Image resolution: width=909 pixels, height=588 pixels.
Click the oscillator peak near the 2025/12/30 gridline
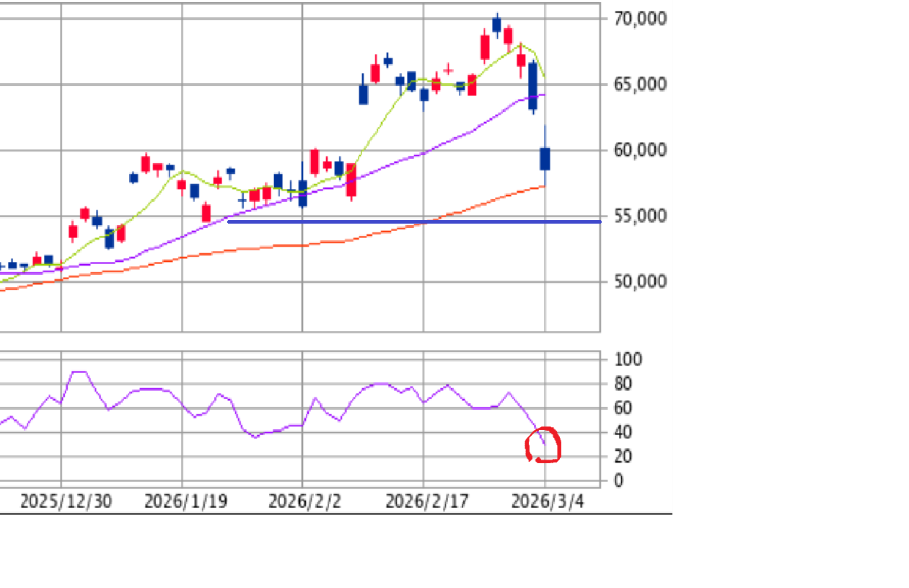[79, 372]
